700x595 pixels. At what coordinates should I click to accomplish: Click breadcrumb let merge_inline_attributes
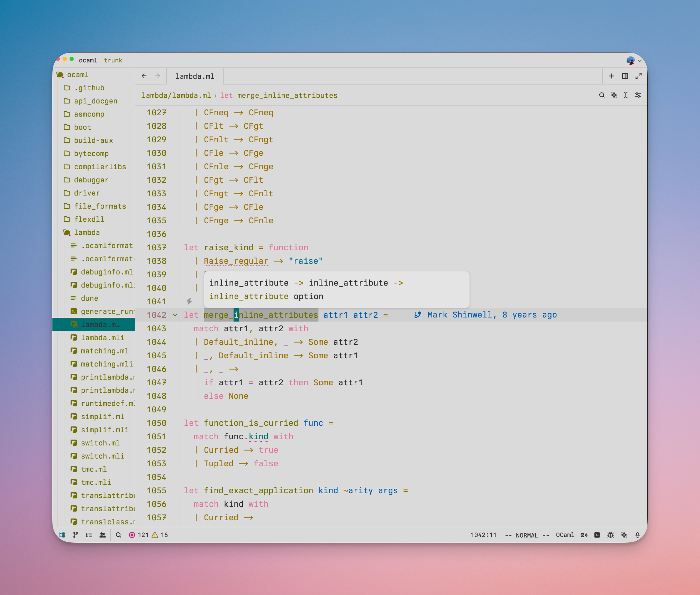[279, 96]
